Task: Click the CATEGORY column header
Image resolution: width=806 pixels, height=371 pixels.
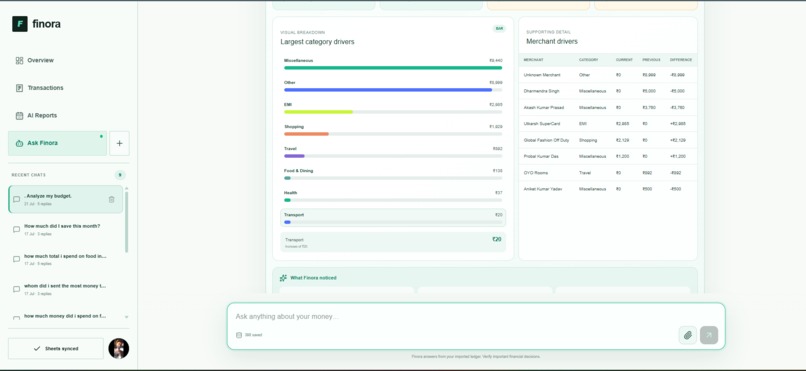Action: pos(589,60)
